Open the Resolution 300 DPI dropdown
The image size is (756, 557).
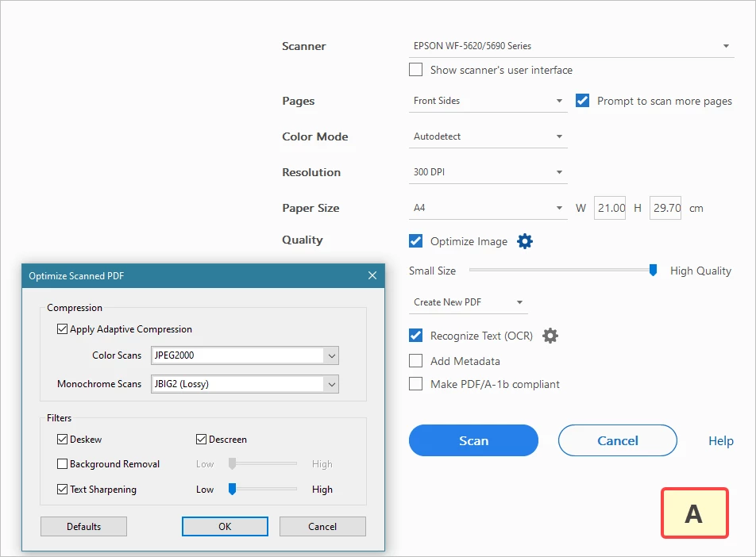click(x=488, y=172)
